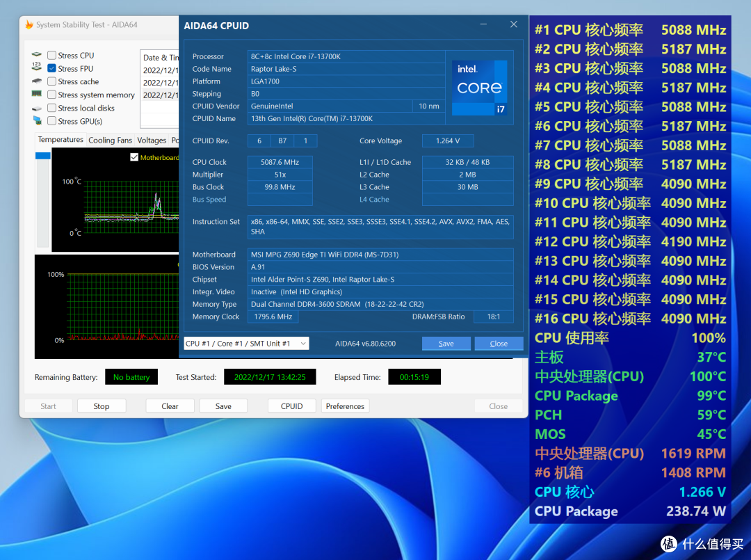Click the L3 Cache value 30 MB
This screenshot has height=560, width=751.
[467, 187]
